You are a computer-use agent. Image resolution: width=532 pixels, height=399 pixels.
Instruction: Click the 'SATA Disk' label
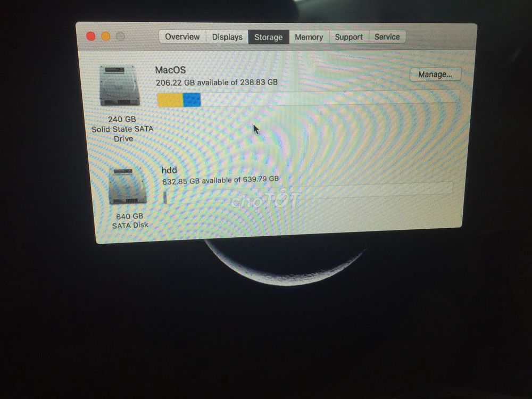click(x=130, y=225)
